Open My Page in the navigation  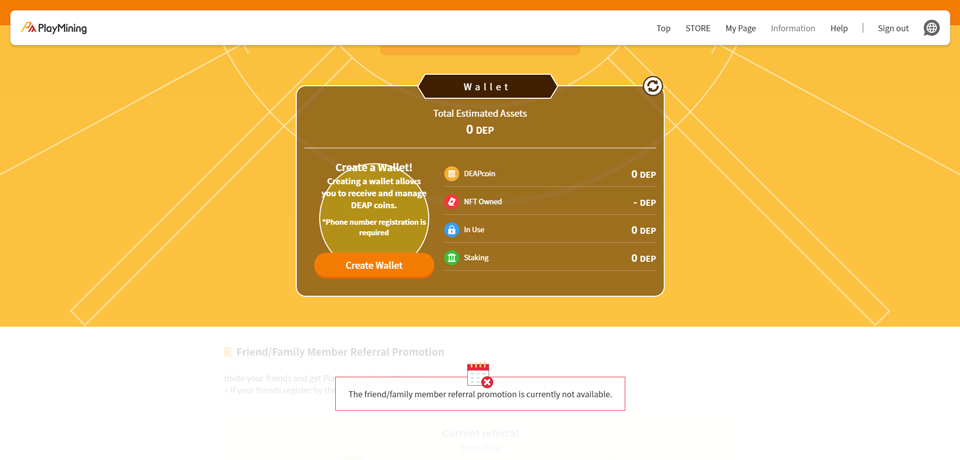pos(741,28)
